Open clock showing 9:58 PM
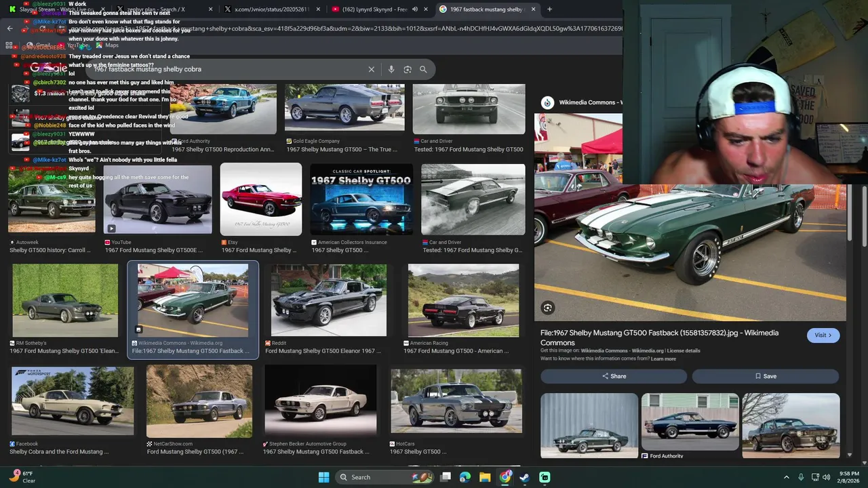Image resolution: width=868 pixels, height=488 pixels. [849, 477]
